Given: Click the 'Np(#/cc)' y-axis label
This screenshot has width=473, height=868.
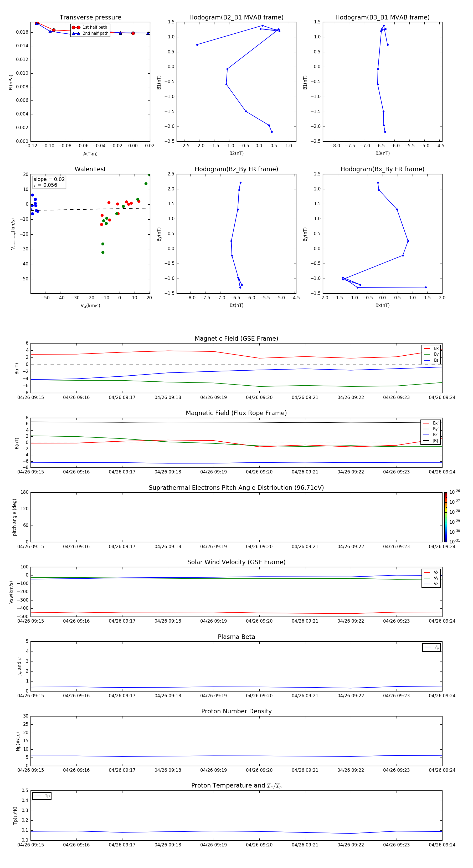Looking at the screenshot, I should tap(18, 741).
